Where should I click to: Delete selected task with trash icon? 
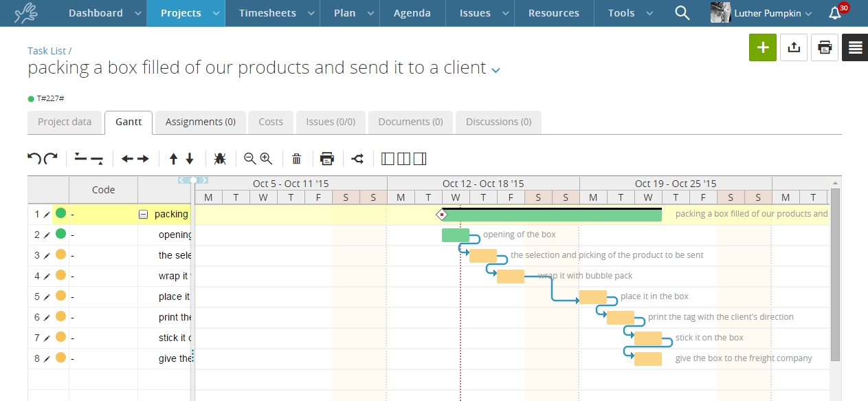pyautogui.click(x=296, y=159)
